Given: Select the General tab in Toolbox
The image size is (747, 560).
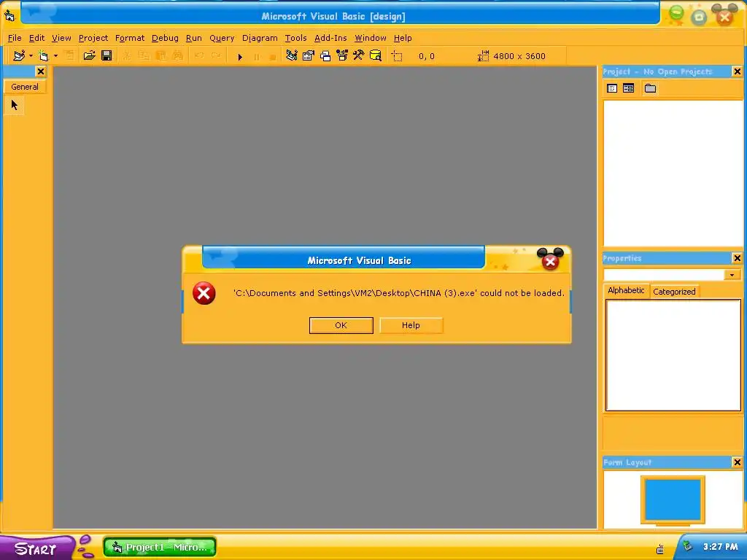Looking at the screenshot, I should tap(25, 87).
